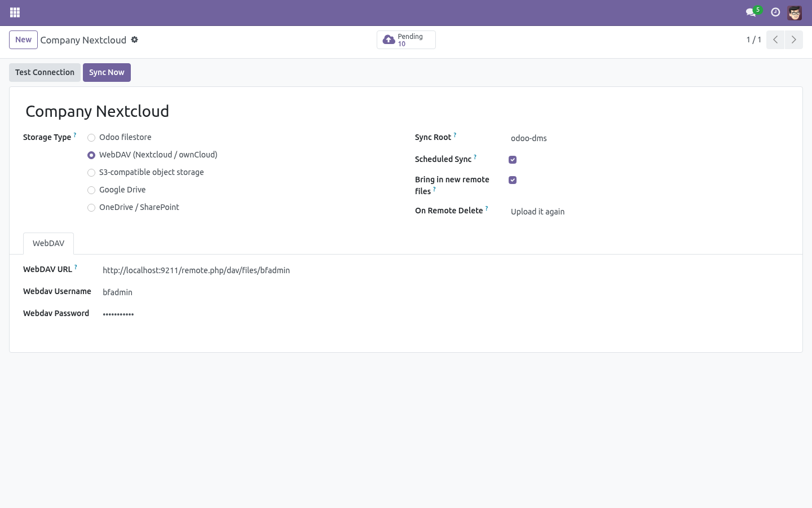
Task: Select the Odoo filestore storage type
Action: 91,138
